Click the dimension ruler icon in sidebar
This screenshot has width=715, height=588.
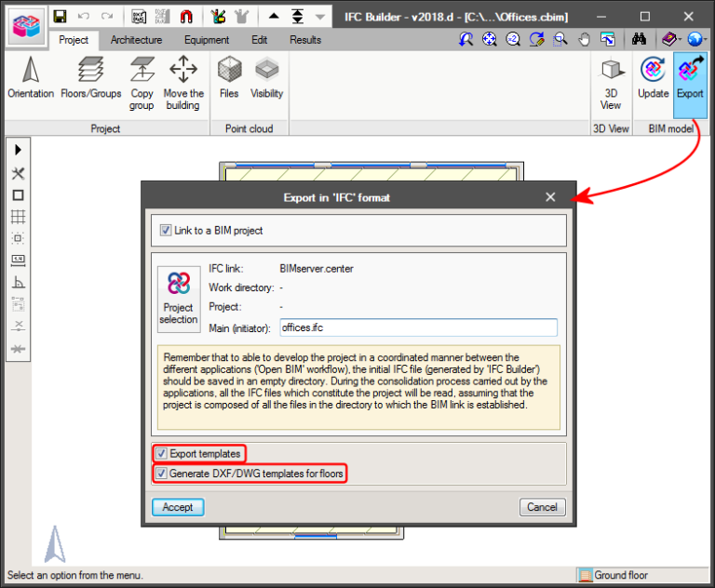18,261
